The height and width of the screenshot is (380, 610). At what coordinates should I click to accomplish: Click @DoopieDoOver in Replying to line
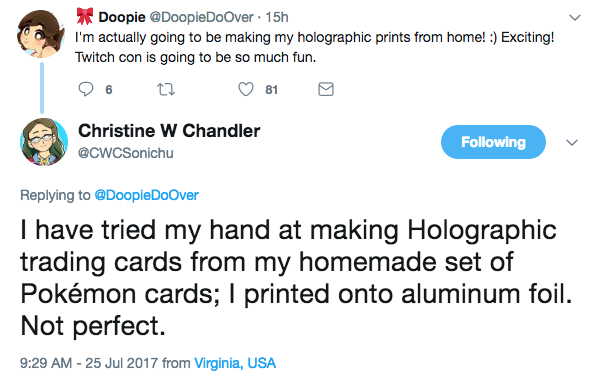coord(147,195)
